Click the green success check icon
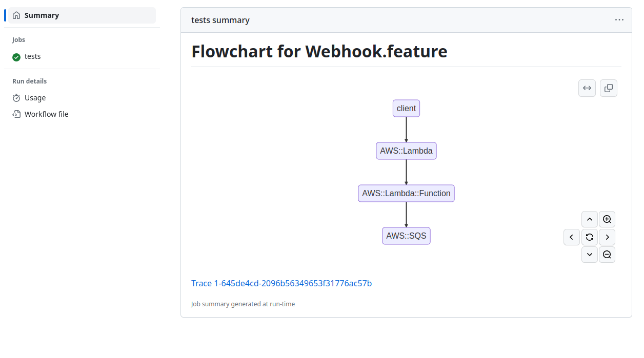This screenshot has width=644, height=358. click(16, 57)
